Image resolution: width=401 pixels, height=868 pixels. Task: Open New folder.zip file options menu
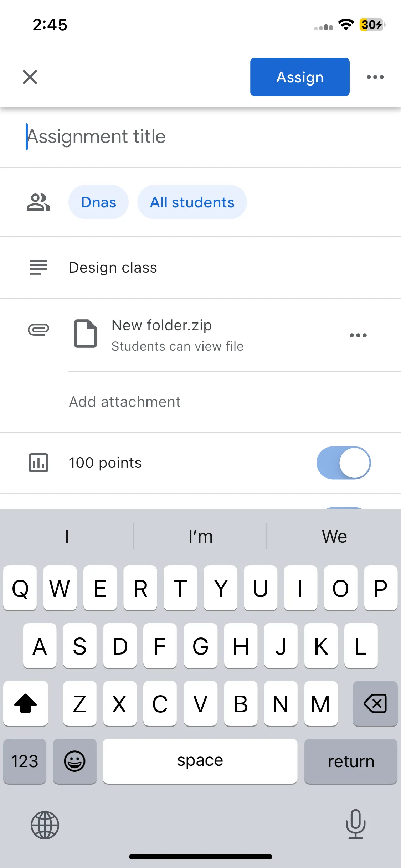(358, 335)
